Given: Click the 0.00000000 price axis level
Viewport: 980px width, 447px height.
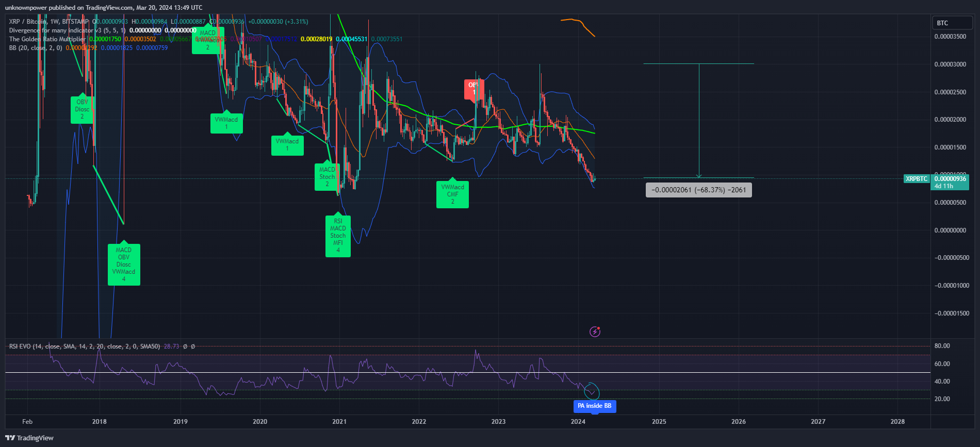Looking at the screenshot, I should pos(951,230).
